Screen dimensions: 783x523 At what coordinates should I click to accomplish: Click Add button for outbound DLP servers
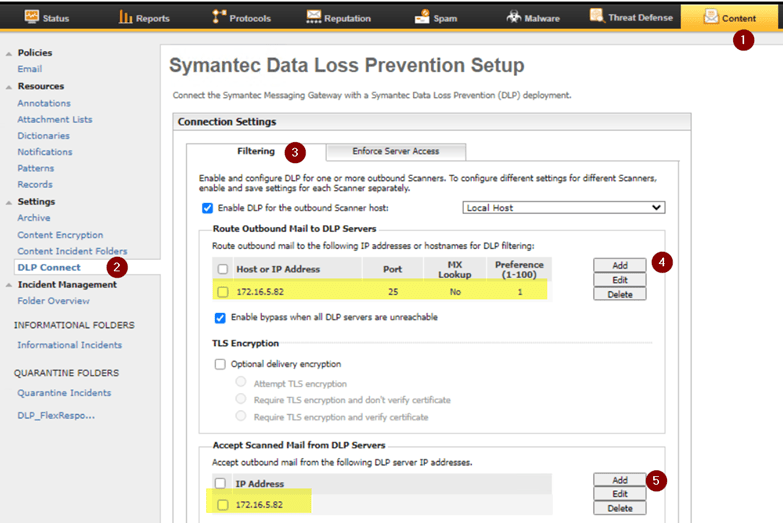[x=620, y=265]
